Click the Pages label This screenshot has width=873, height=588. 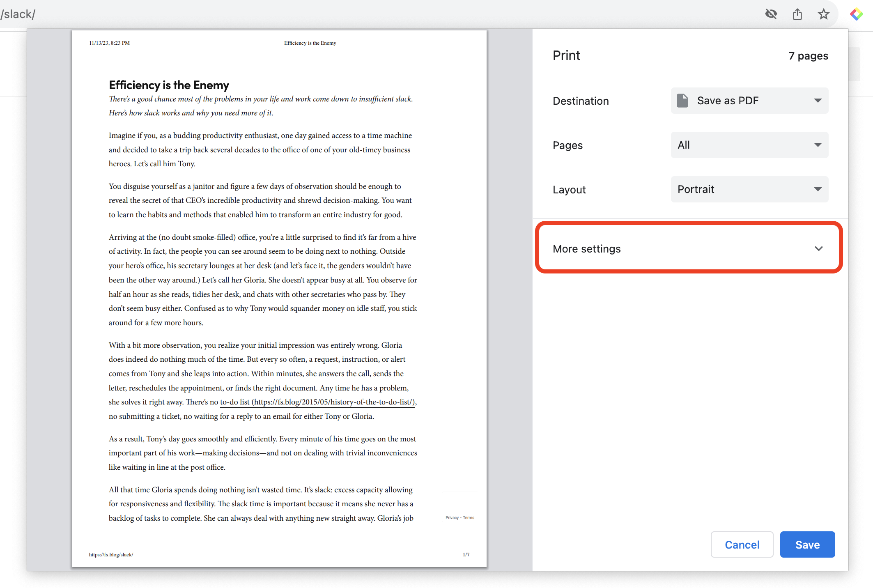(567, 145)
